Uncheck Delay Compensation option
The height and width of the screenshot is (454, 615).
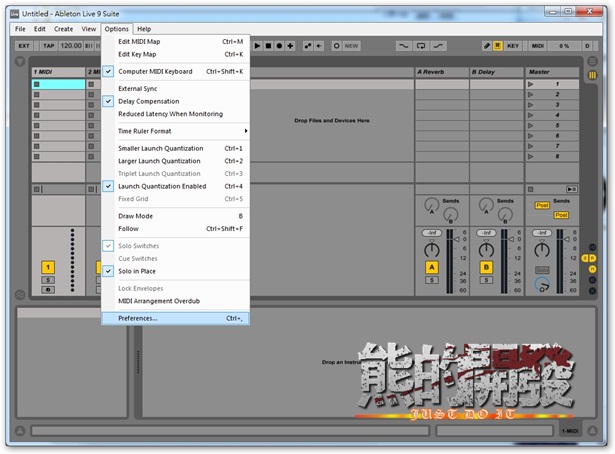176,101
